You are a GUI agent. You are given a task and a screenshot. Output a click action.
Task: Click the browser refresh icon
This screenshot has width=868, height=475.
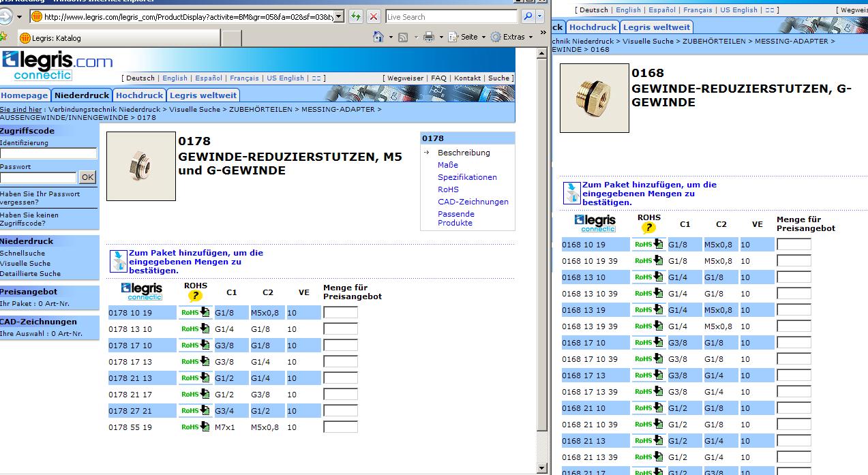coord(355,16)
